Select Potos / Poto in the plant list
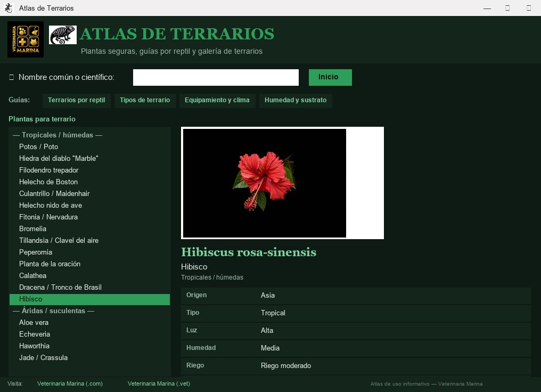The image size is (541, 392). click(x=89, y=146)
